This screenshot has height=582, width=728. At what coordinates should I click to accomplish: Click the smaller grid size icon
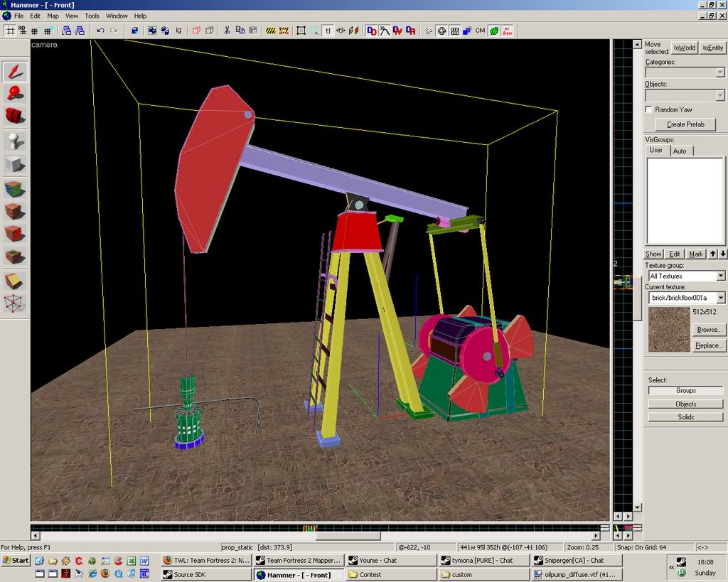coord(35,31)
